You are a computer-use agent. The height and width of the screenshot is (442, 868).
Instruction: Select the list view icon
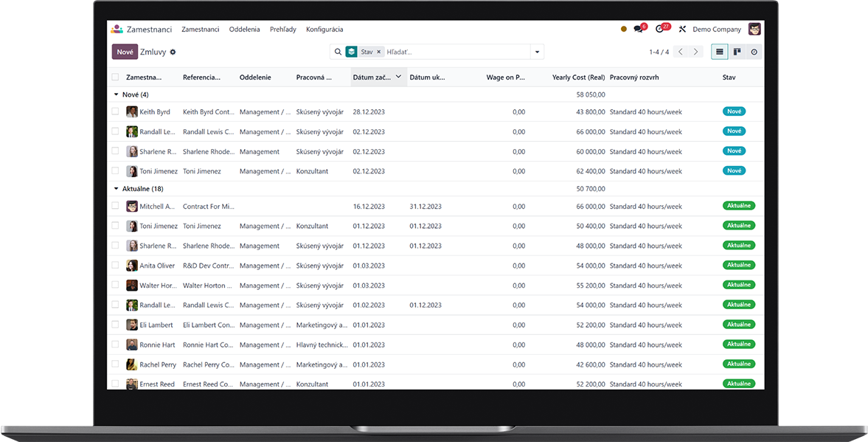tap(720, 52)
